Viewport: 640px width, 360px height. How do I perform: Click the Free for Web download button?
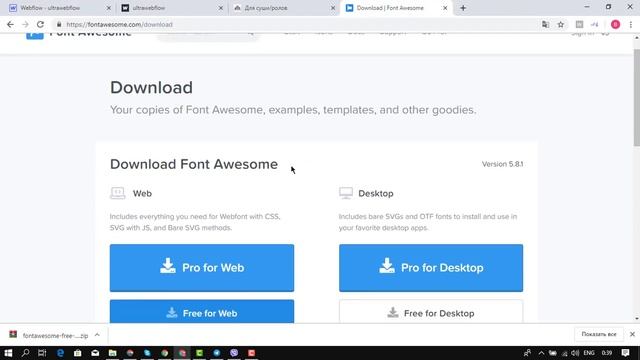tap(202, 312)
